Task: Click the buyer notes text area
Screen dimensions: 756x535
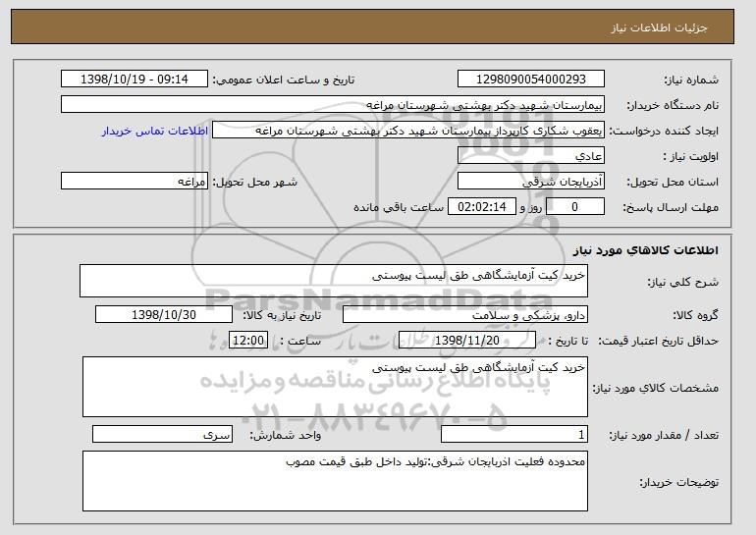Action: [335, 481]
